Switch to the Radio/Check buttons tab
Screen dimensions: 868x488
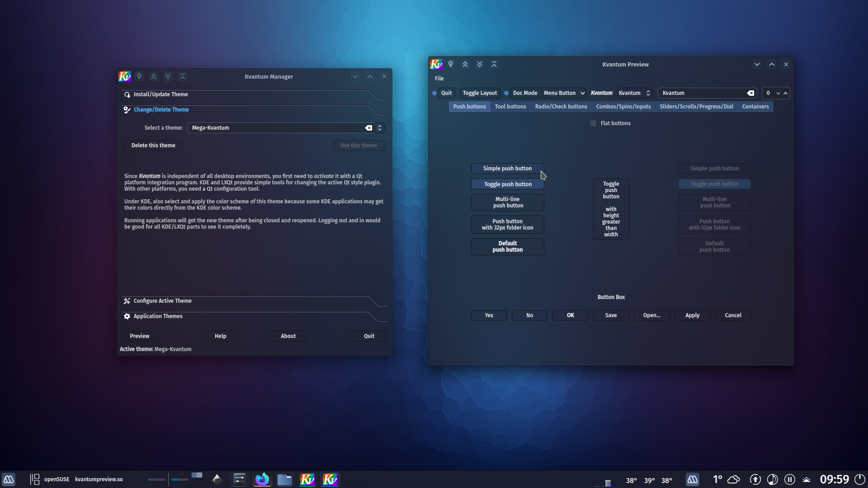tap(561, 107)
